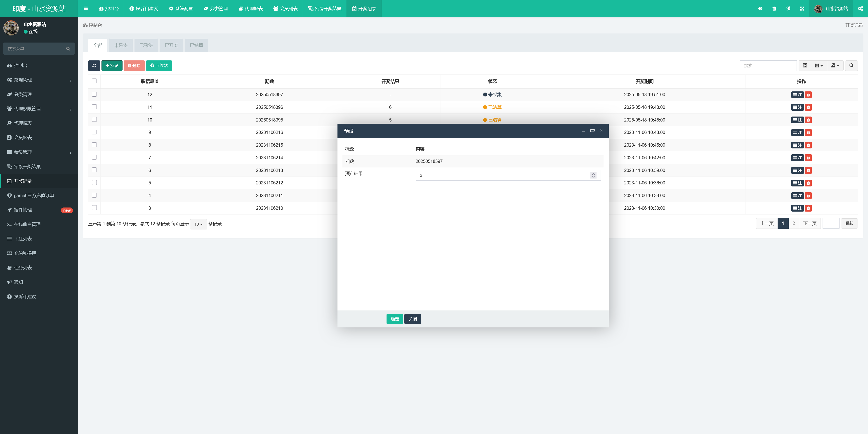This screenshot has width=868, height=434.
Task: Click the home icon in top bar
Action: pyautogui.click(x=760, y=8)
